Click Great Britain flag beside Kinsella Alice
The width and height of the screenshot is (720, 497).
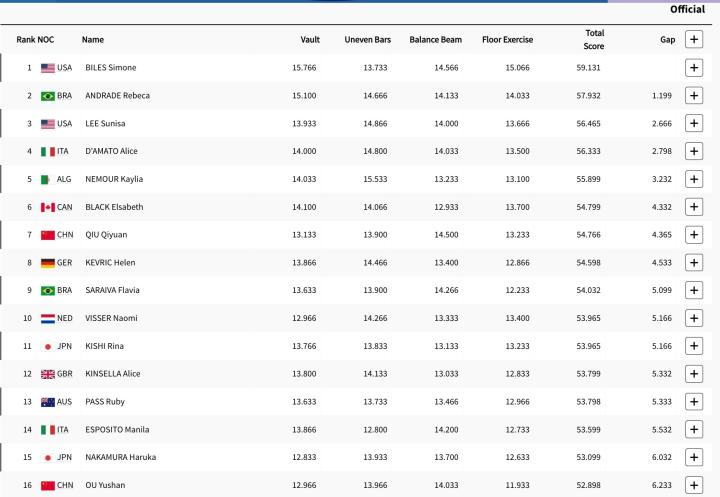point(48,374)
